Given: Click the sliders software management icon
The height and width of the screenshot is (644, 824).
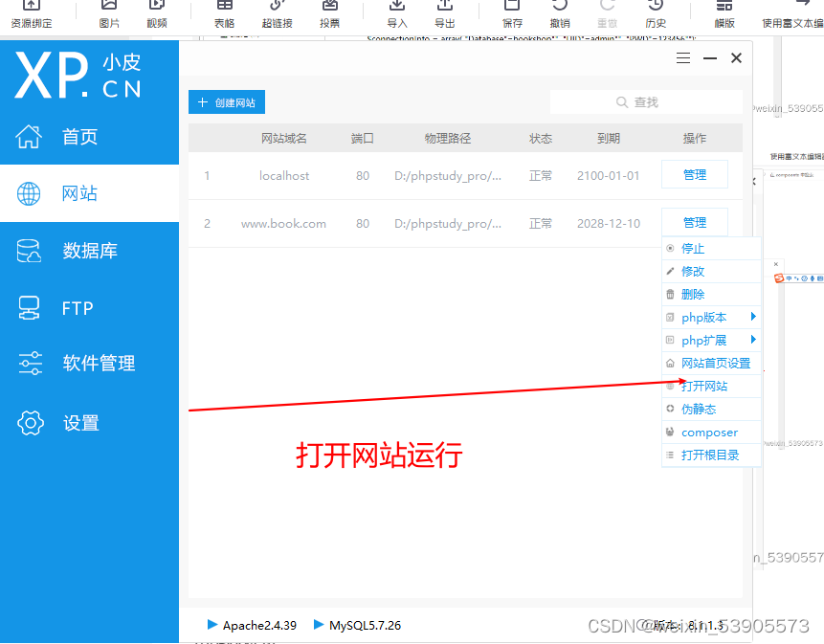Looking at the screenshot, I should click(x=30, y=363).
